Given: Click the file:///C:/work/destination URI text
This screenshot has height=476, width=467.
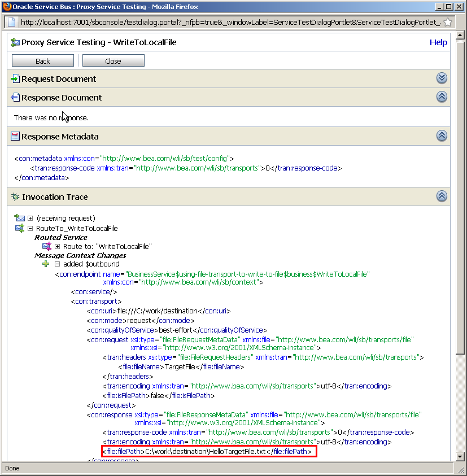Looking at the screenshot, I should (158, 311).
